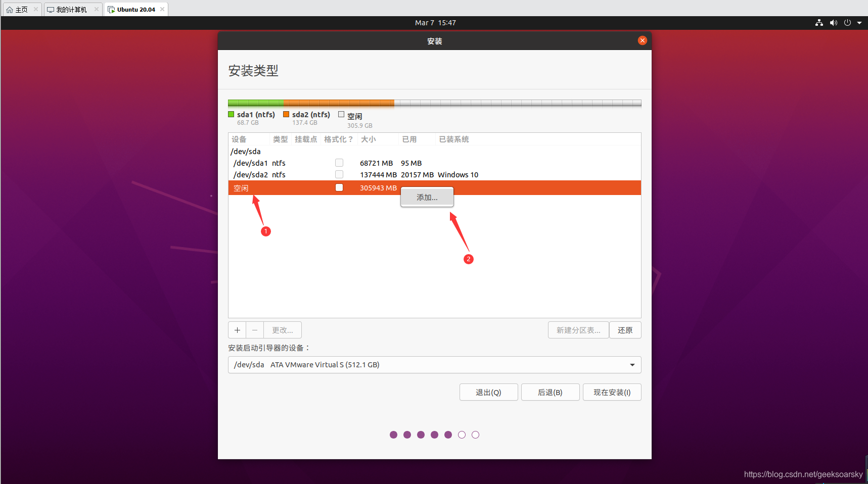Click the monitor icon on 我的计算机 tab
The image size is (868, 484).
tap(51, 10)
